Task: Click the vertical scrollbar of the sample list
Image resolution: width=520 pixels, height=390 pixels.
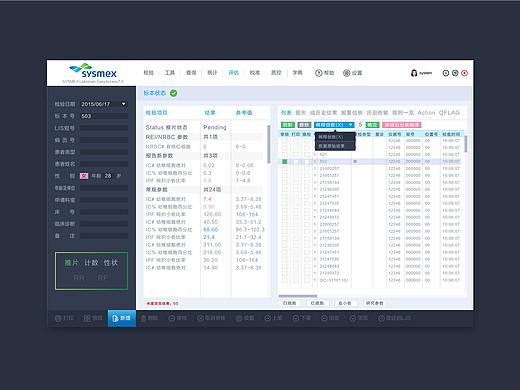Action: 466,143
